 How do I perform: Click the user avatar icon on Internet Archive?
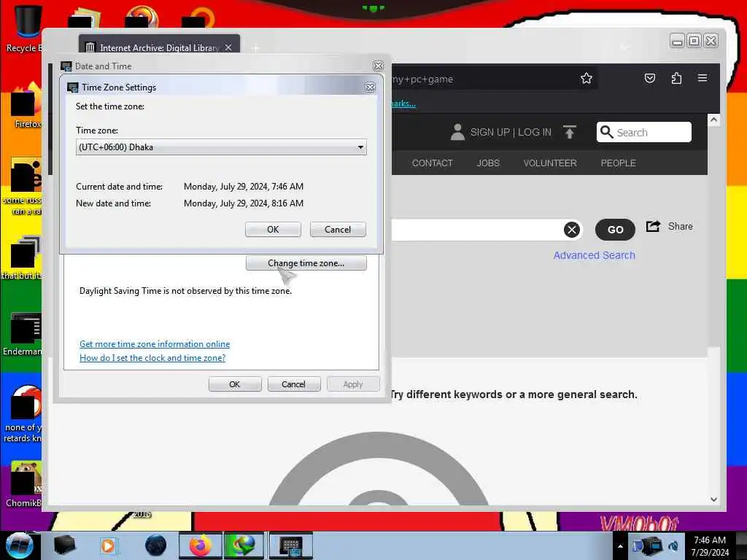click(457, 132)
